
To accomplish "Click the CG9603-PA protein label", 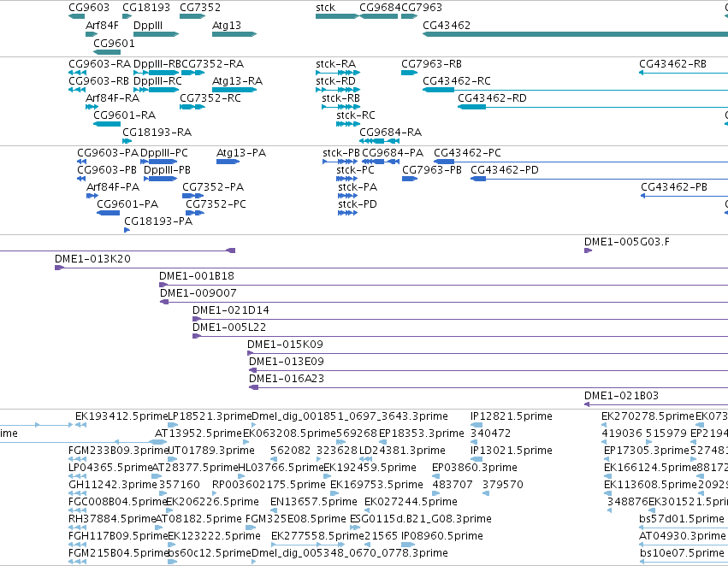I will tap(108, 153).
